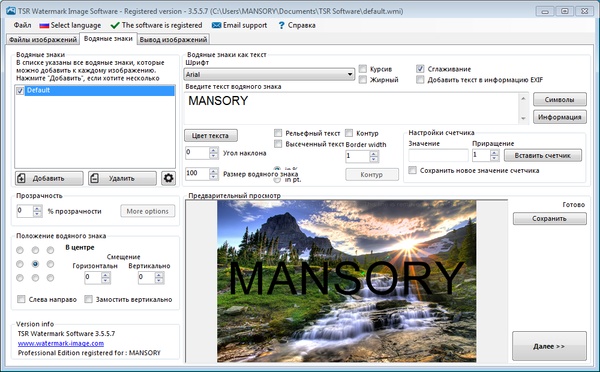The height and width of the screenshot is (372, 600).
Task: Click the TSR Watermark app icon in title bar
Action: pos(11,11)
